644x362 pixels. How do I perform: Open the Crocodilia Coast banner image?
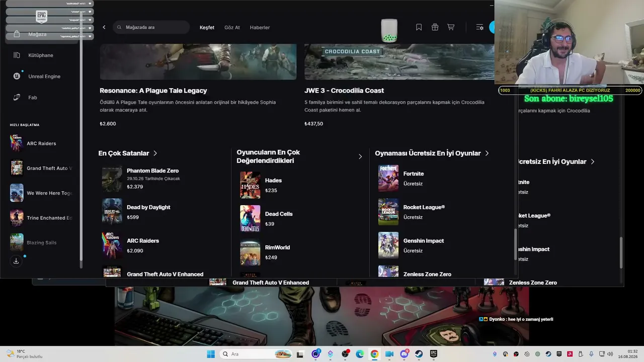click(399, 62)
